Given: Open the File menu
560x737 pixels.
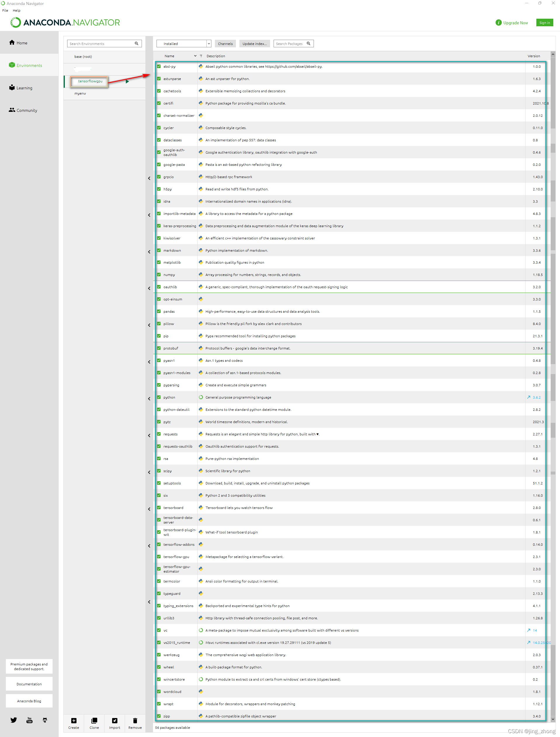Looking at the screenshot, I should click(x=5, y=10).
